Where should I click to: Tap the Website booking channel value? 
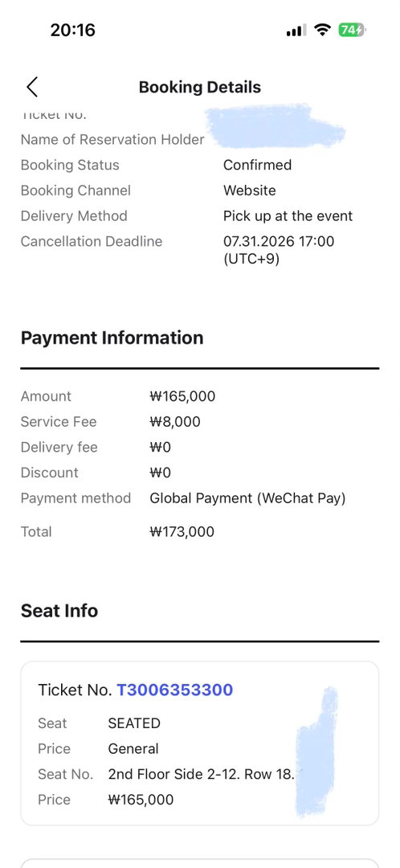tap(250, 190)
